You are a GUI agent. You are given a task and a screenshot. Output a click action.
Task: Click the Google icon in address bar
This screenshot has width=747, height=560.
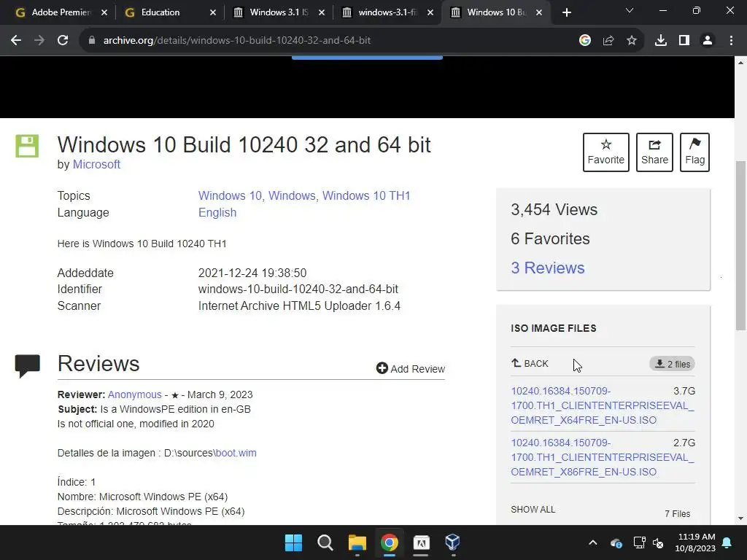(x=585, y=41)
